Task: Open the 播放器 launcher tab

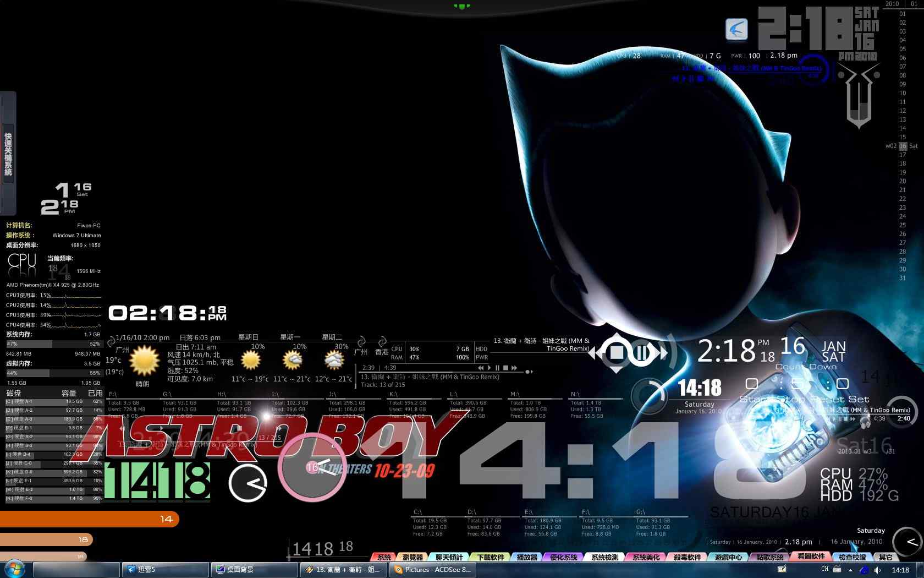Action: point(527,557)
